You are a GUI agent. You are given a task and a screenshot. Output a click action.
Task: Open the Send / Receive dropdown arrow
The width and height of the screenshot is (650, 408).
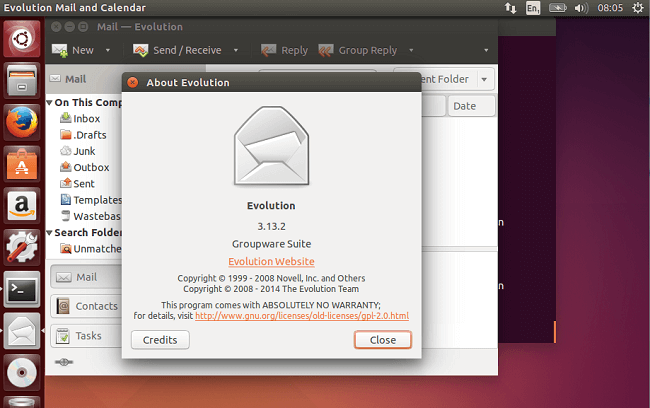236,51
